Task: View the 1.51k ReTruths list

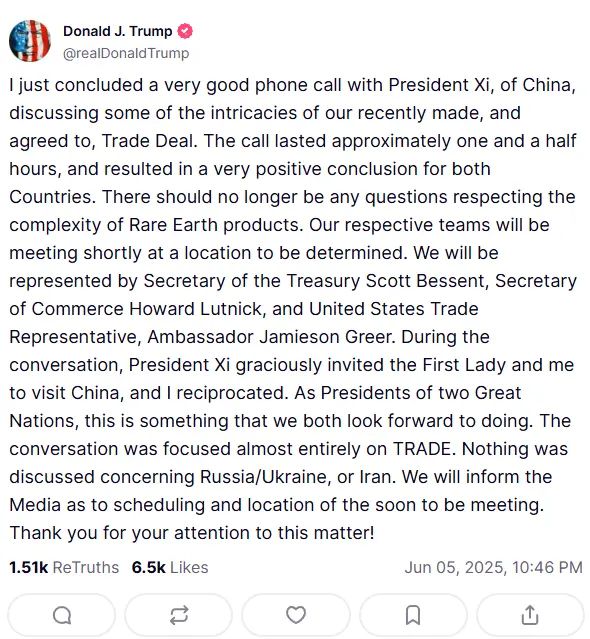Action: pos(64,567)
